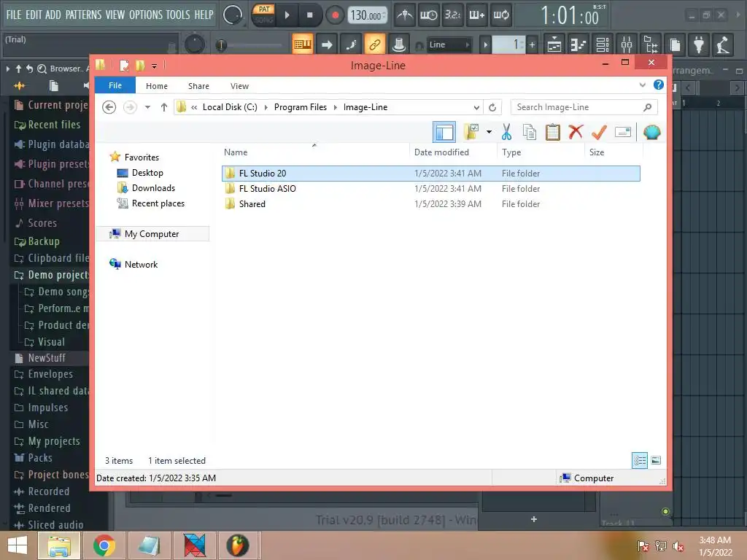The height and width of the screenshot is (560, 747).
Task: Click the orange checkmark Properties icon
Action: 599,132
